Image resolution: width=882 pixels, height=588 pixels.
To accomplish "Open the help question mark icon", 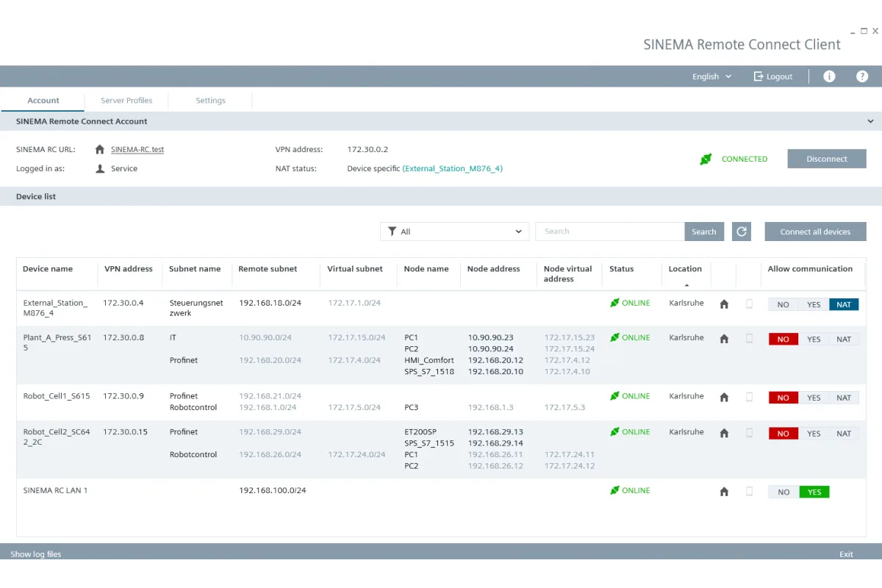I will (862, 76).
